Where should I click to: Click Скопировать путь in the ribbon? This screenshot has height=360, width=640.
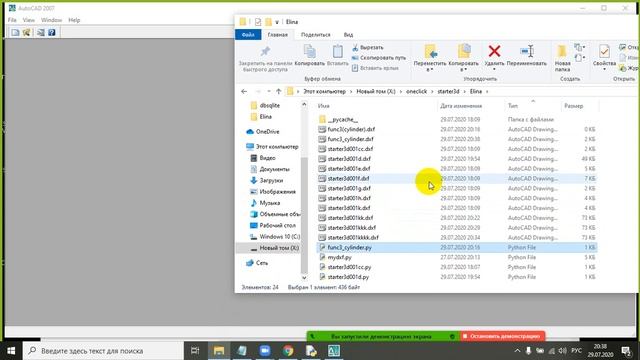coord(379,58)
